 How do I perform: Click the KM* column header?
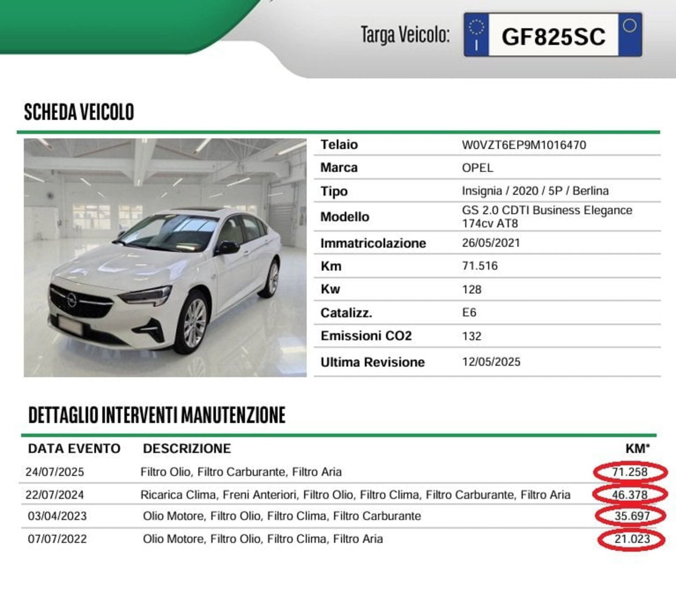pyautogui.click(x=638, y=449)
